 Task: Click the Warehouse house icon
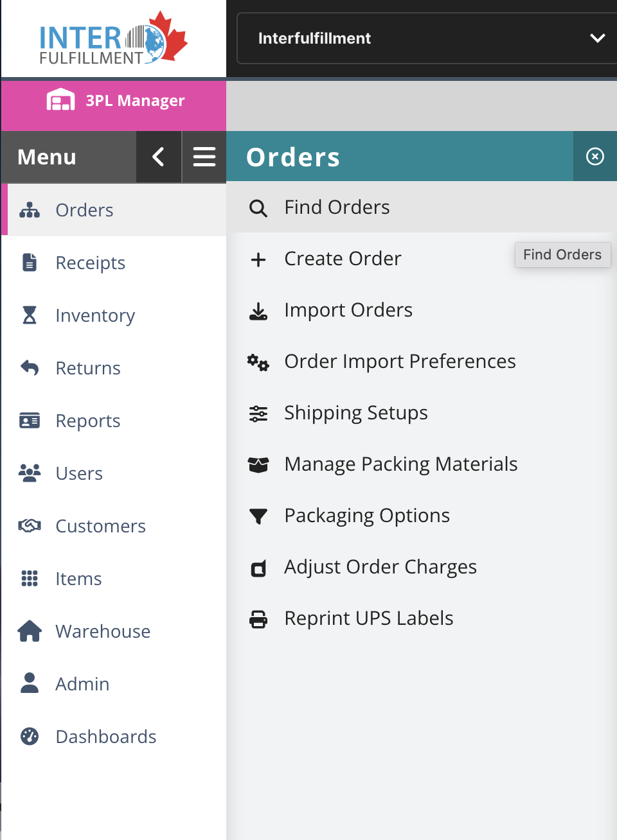point(30,631)
